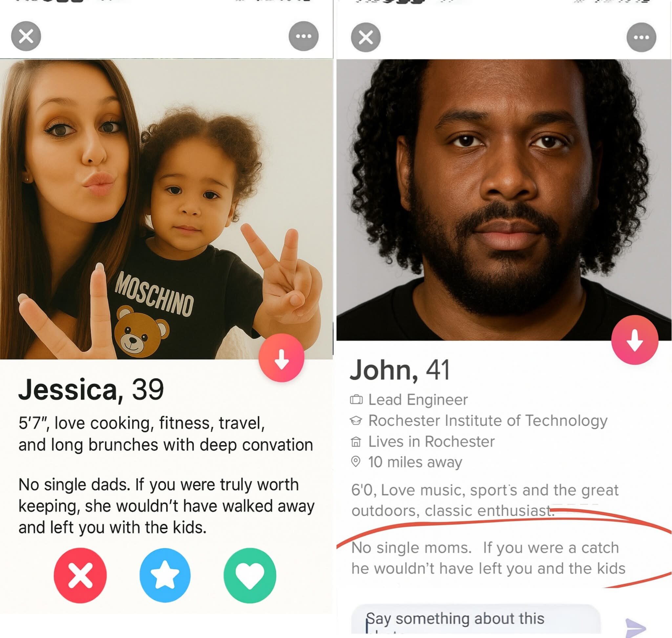Tap the green heart Like button
Screen dimensions: 672x638
pyautogui.click(x=250, y=575)
